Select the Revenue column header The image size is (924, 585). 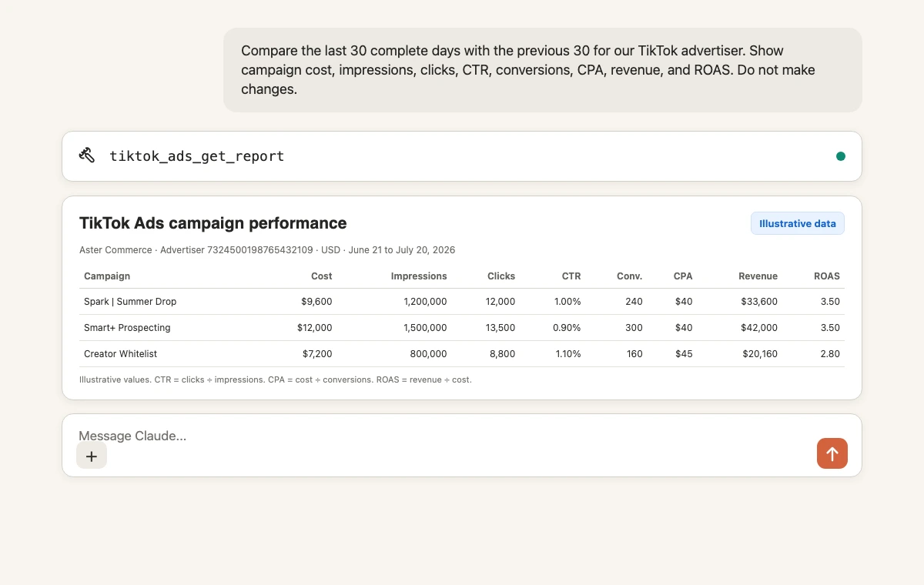[758, 276]
